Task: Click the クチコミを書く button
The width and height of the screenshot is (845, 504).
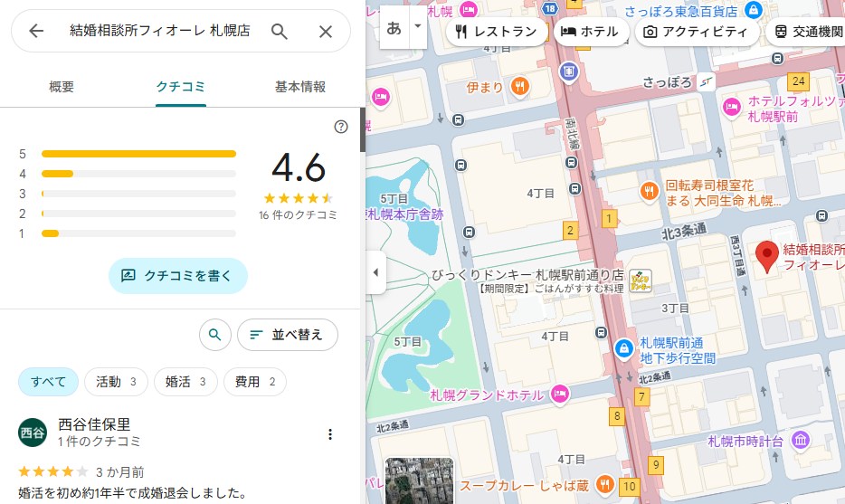Action: click(x=178, y=276)
